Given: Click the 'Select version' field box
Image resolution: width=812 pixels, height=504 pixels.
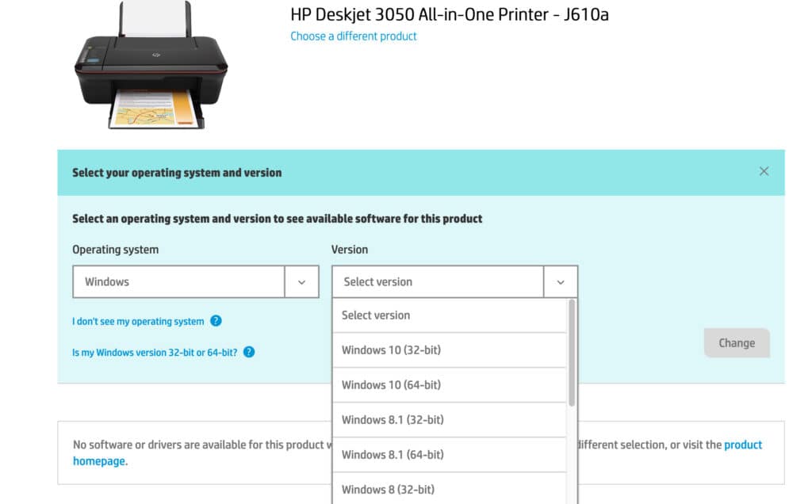Looking at the screenshot, I should click(438, 282).
